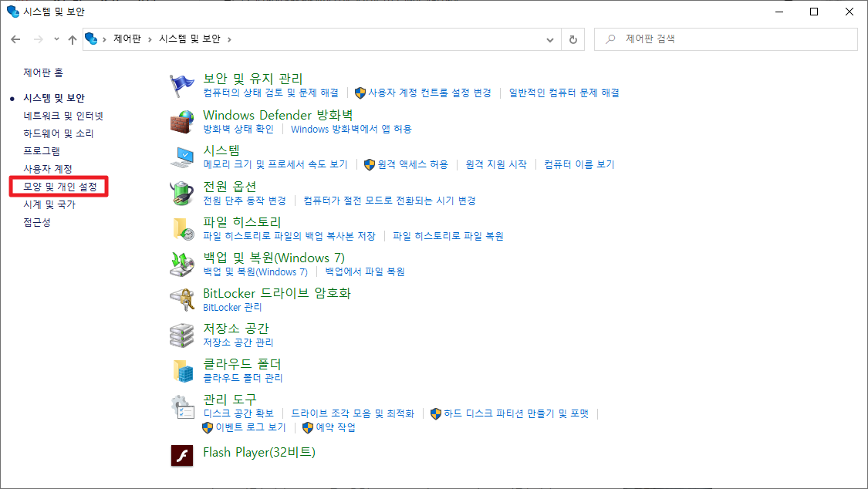Click Windows 방화벽에서 앱 허용
The width and height of the screenshot is (868, 489).
pos(351,129)
